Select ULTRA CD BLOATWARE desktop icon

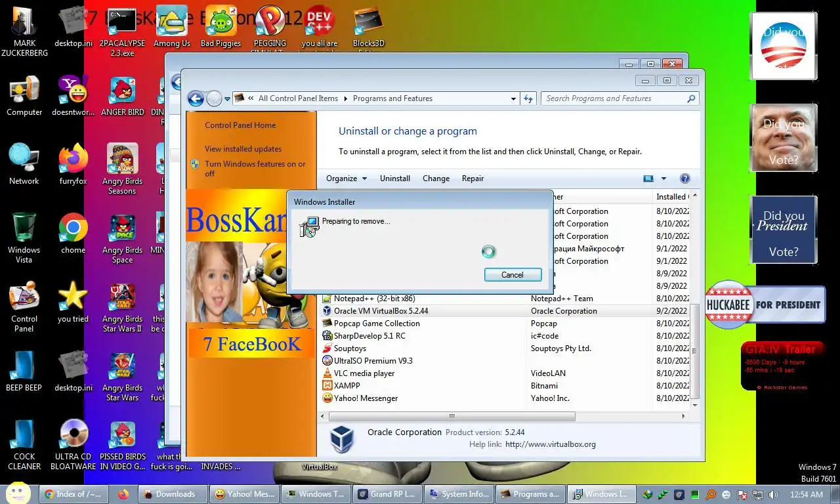point(74,446)
